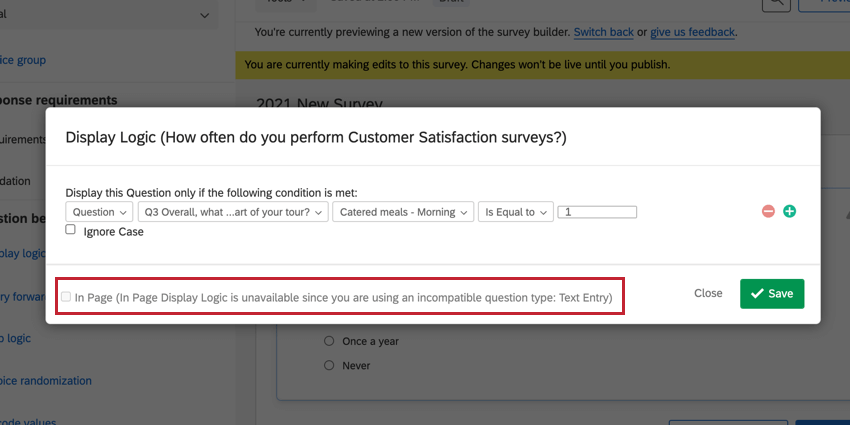Expand the 'Catered meals - Morning' dropdown

[x=405, y=212]
